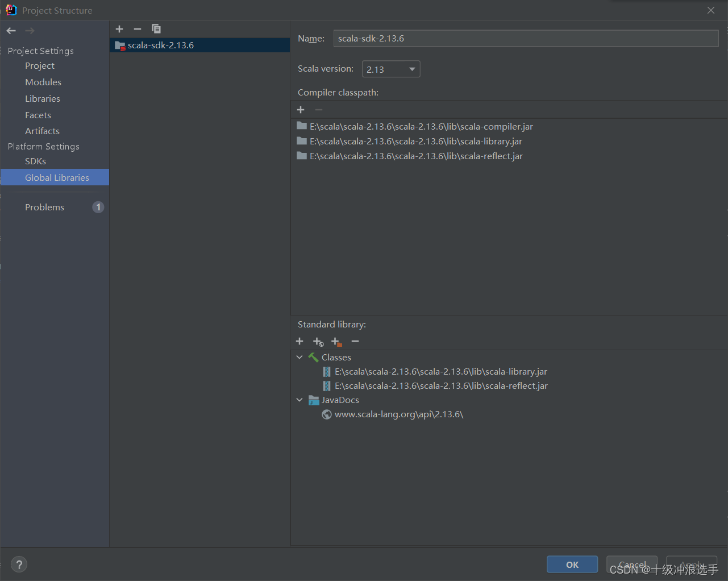Open the Problems page

tap(44, 208)
